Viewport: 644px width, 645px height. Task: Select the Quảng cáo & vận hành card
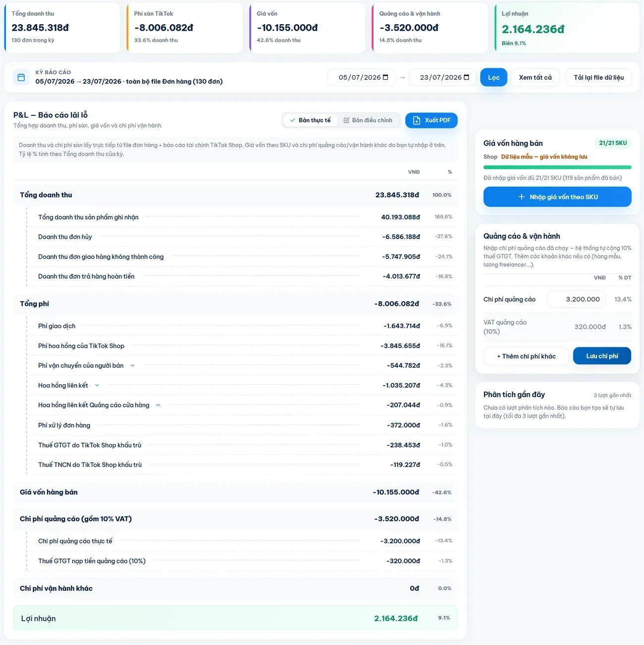(429, 28)
